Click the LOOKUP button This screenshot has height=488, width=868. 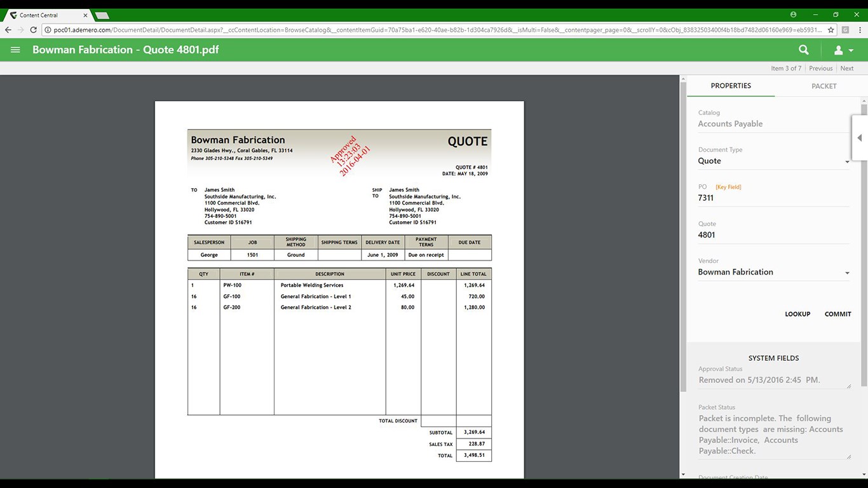pyautogui.click(x=797, y=314)
